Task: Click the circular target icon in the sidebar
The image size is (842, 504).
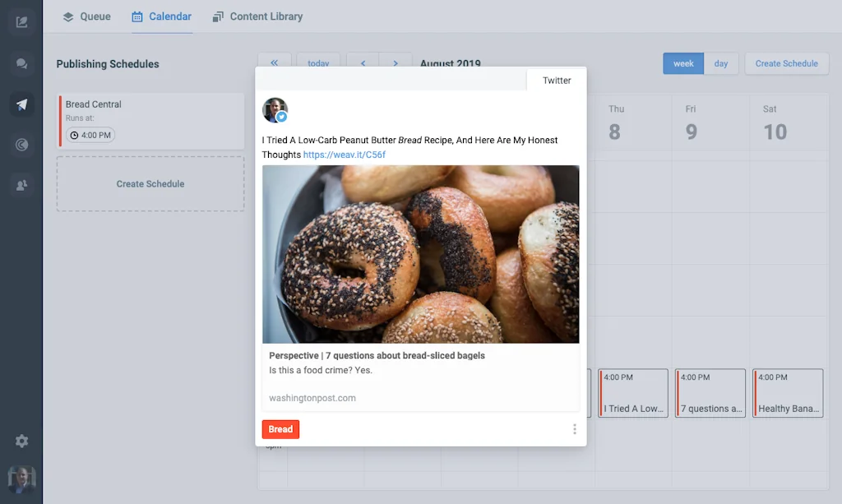Action: tap(22, 145)
